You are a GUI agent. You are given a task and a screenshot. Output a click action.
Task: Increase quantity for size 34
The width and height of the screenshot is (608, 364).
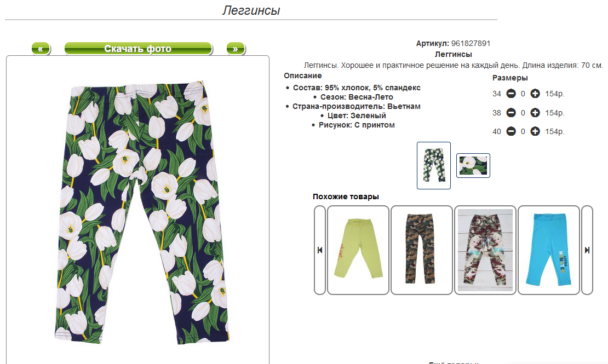tap(535, 94)
